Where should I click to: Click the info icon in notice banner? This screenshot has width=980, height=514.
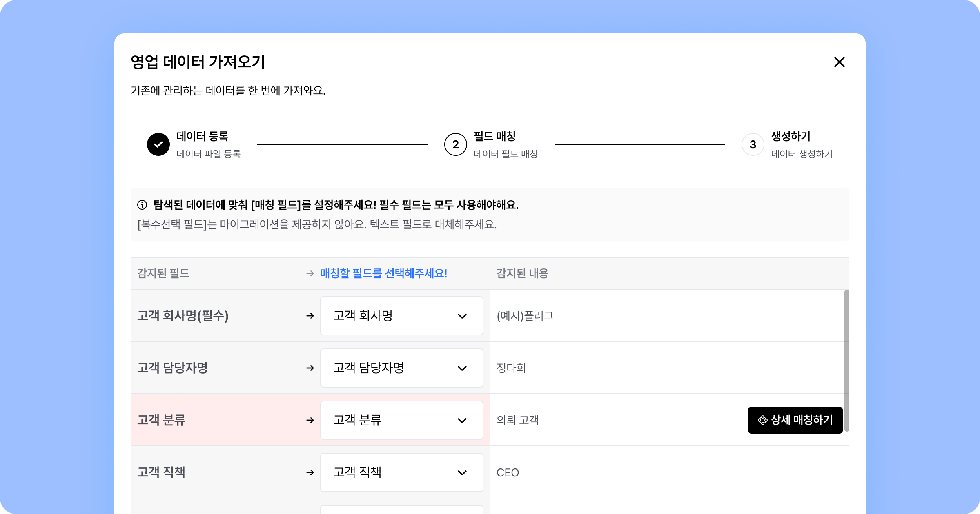pos(142,205)
